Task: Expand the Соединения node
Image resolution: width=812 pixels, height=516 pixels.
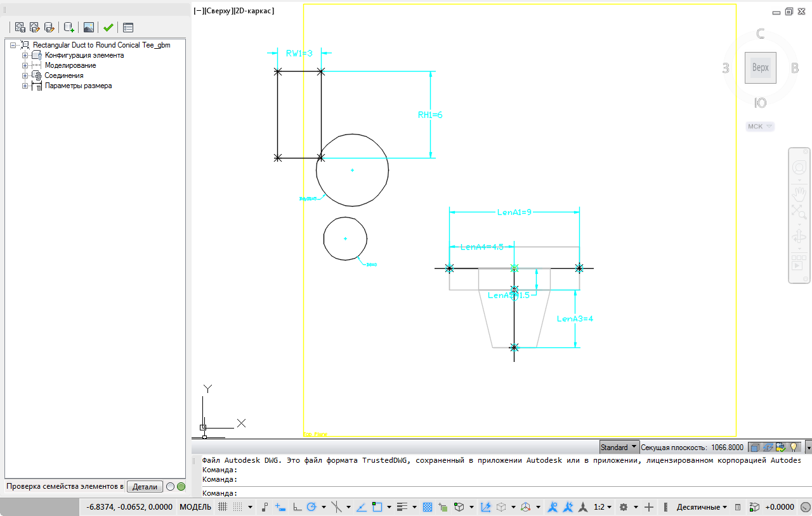Action: [25, 75]
